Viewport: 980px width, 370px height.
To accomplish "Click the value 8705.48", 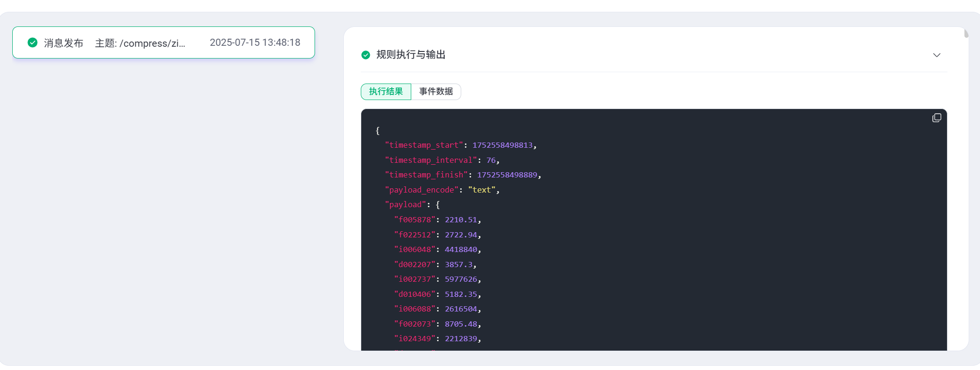I will tap(461, 324).
